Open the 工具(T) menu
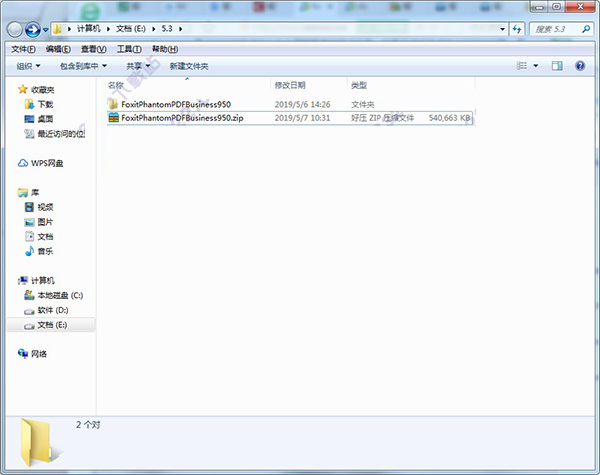 129,49
